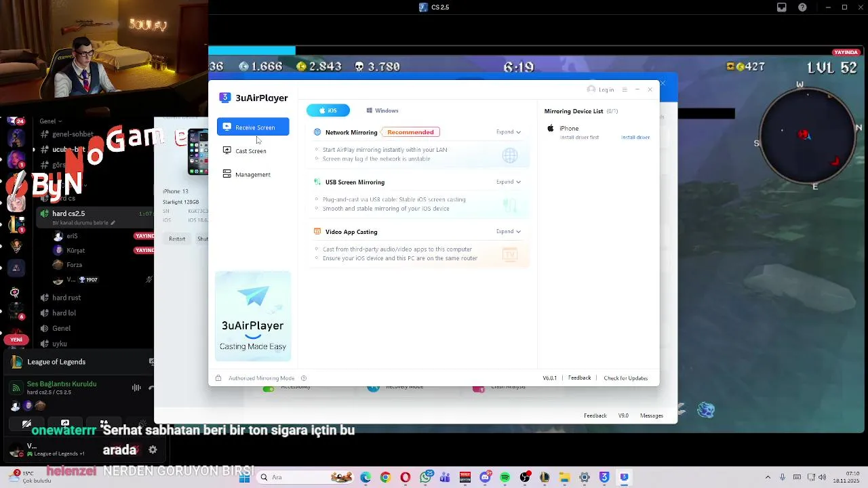Switch to the iOS tab

point(328,110)
